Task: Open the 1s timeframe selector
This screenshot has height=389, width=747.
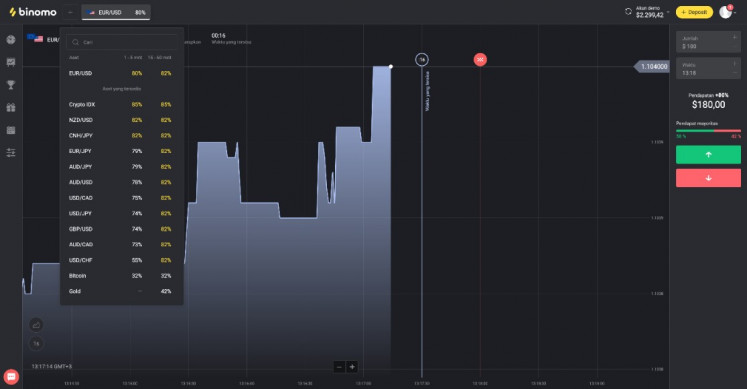Action: (36, 343)
